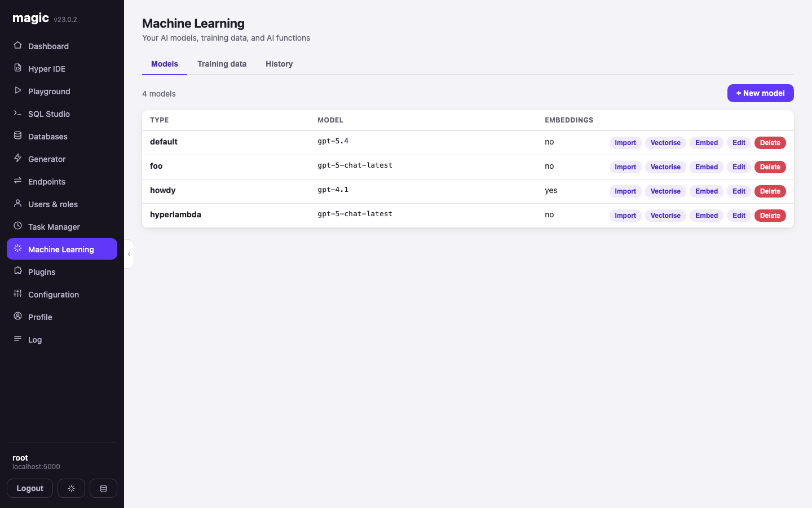Embed the default model
The width and height of the screenshot is (812, 508).
click(707, 143)
